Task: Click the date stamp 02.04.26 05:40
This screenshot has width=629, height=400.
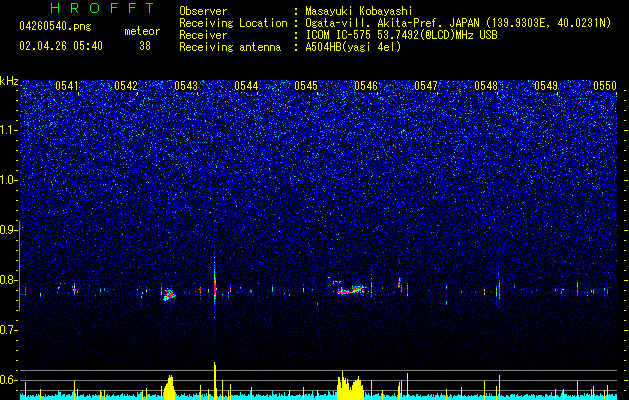Action: [61, 46]
